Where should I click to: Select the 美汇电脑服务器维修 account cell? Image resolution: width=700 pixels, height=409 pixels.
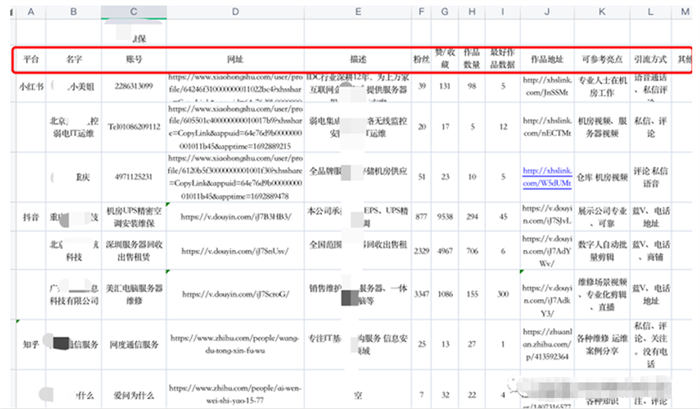(134, 294)
